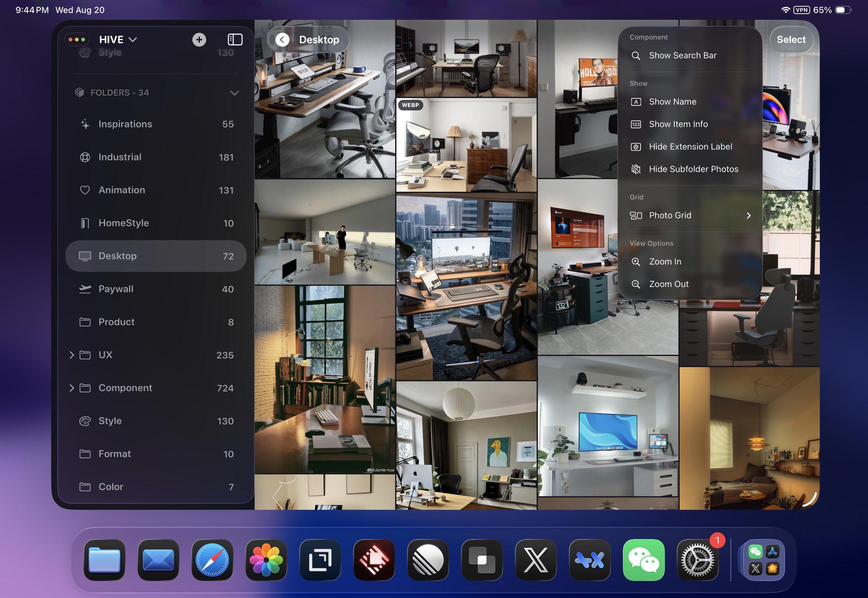Click Zoom In magnifier option
Screen dimensions: 868x598
tap(665, 261)
